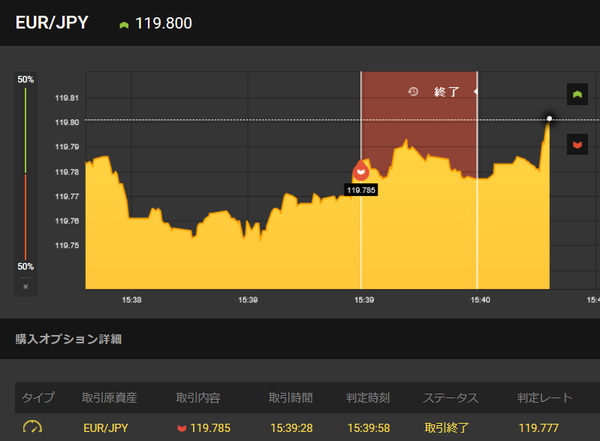Screen dimensions: 600x441
Task: Click the 取引終了 status cell
Action: click(x=447, y=428)
